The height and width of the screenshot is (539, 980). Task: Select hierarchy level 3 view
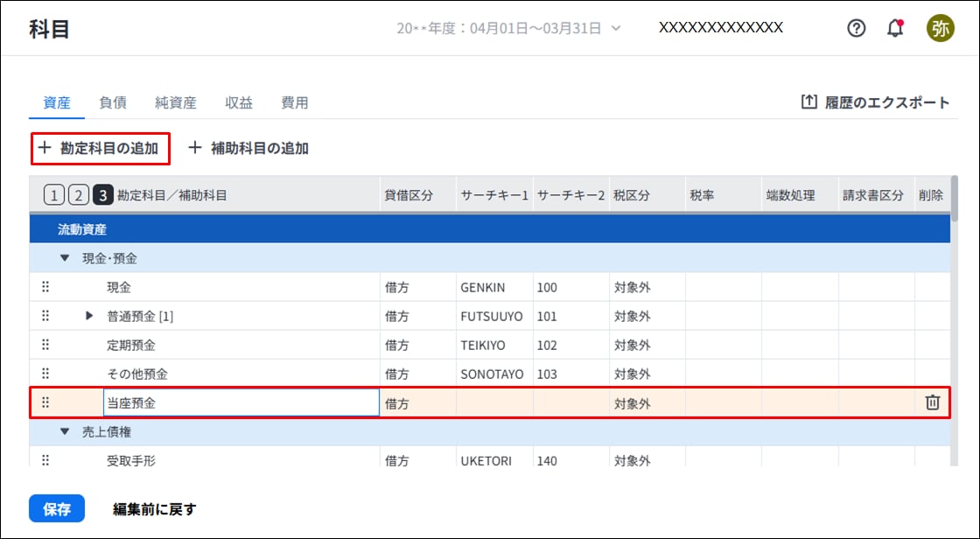103,195
